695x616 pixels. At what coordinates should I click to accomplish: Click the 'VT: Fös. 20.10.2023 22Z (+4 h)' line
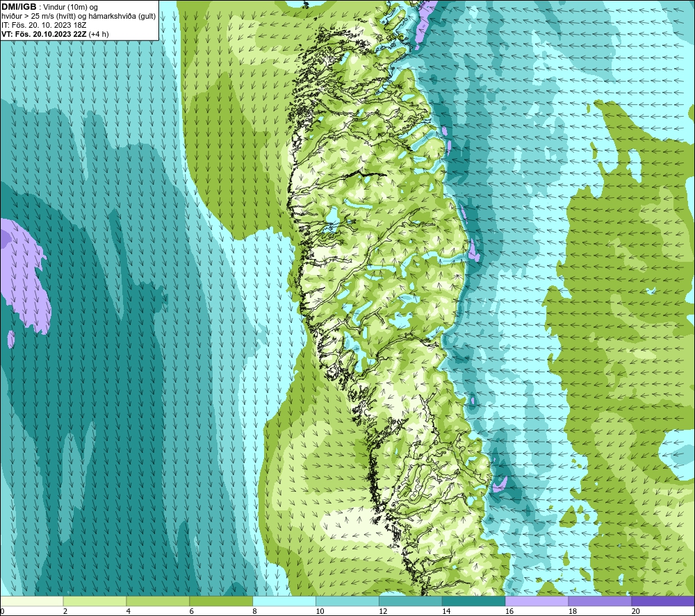click(x=55, y=34)
